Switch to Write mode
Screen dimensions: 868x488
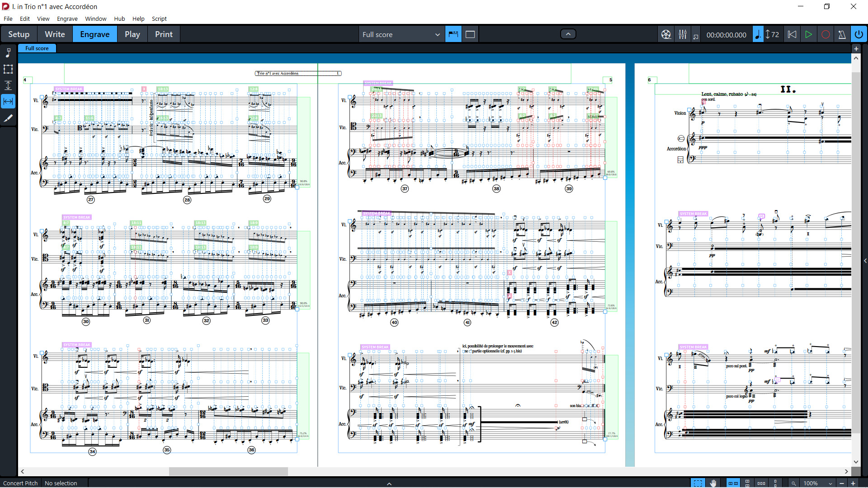click(x=55, y=34)
